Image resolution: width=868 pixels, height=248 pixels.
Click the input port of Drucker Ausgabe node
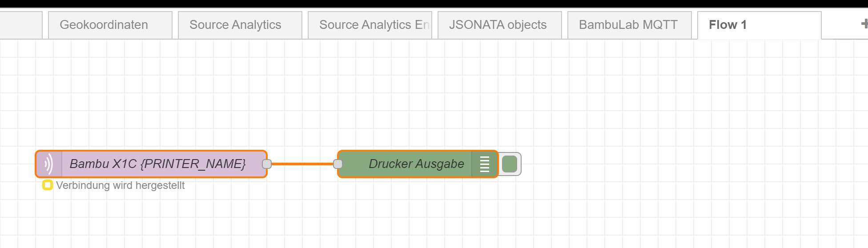pyautogui.click(x=338, y=164)
